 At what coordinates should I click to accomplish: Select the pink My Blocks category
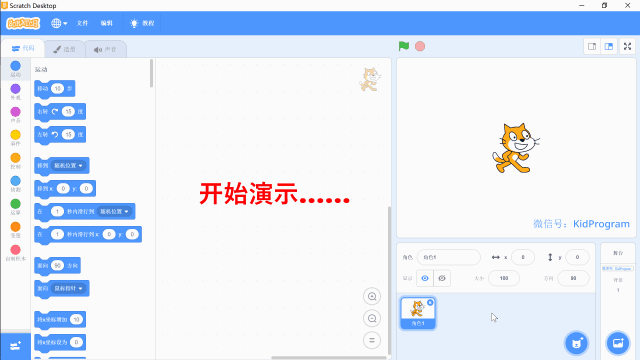coord(16,249)
